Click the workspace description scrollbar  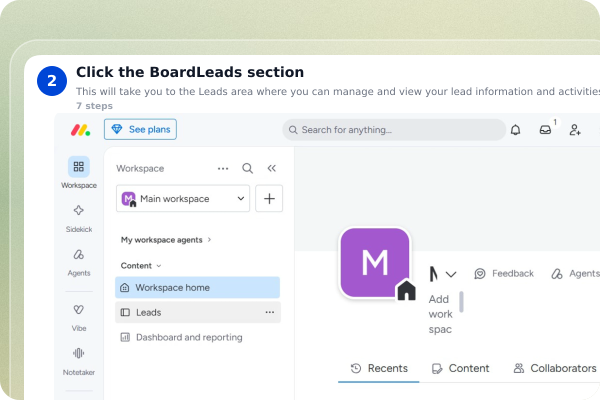click(461, 302)
